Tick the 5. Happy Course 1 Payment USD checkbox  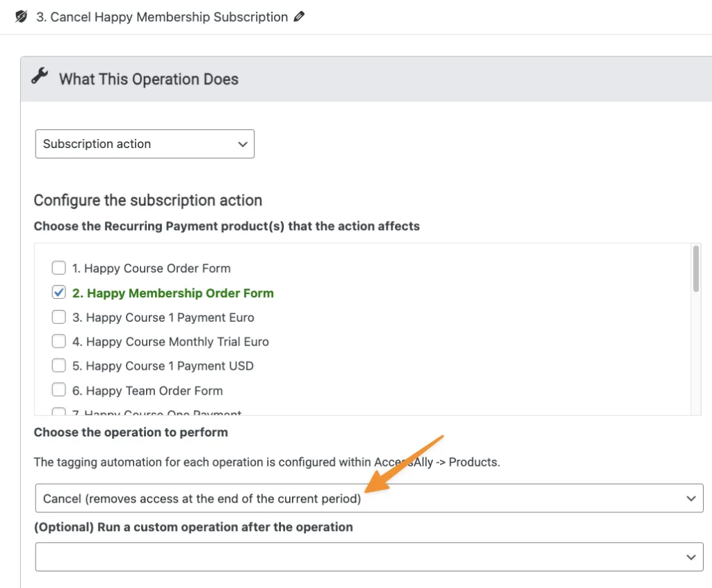point(59,366)
